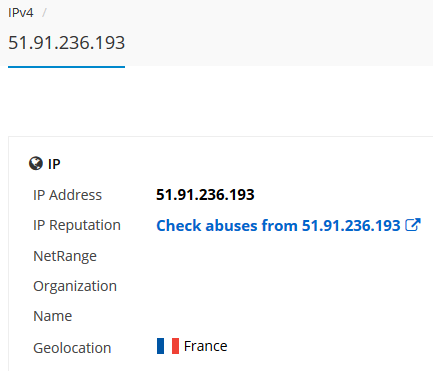The height and width of the screenshot is (371, 433).
Task: Click the IP section heading
Action: coord(54,164)
